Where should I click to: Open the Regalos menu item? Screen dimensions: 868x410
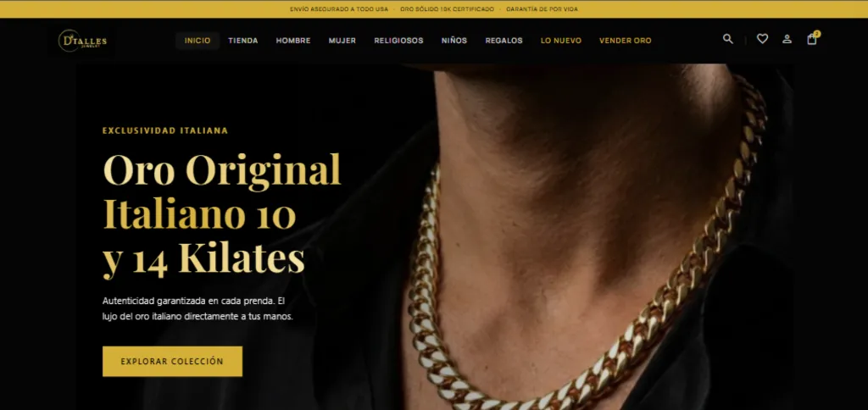(x=504, y=41)
